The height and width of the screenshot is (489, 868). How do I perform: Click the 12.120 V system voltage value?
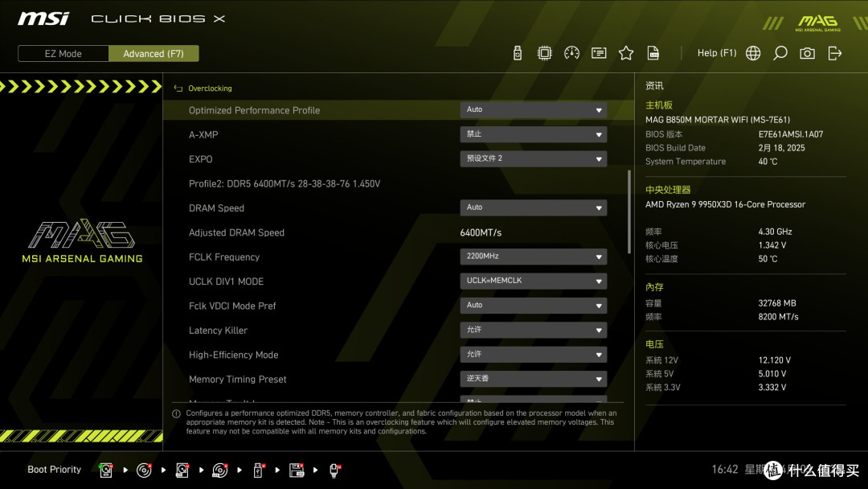(x=775, y=360)
